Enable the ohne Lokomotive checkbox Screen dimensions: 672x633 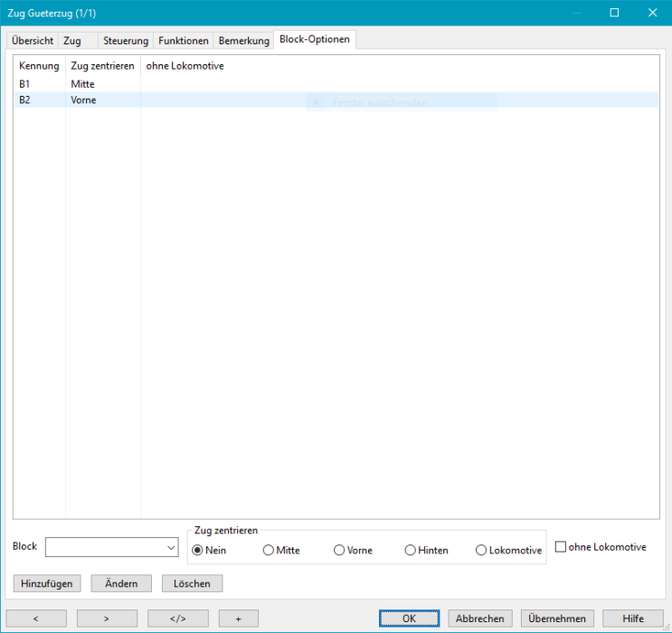click(560, 547)
